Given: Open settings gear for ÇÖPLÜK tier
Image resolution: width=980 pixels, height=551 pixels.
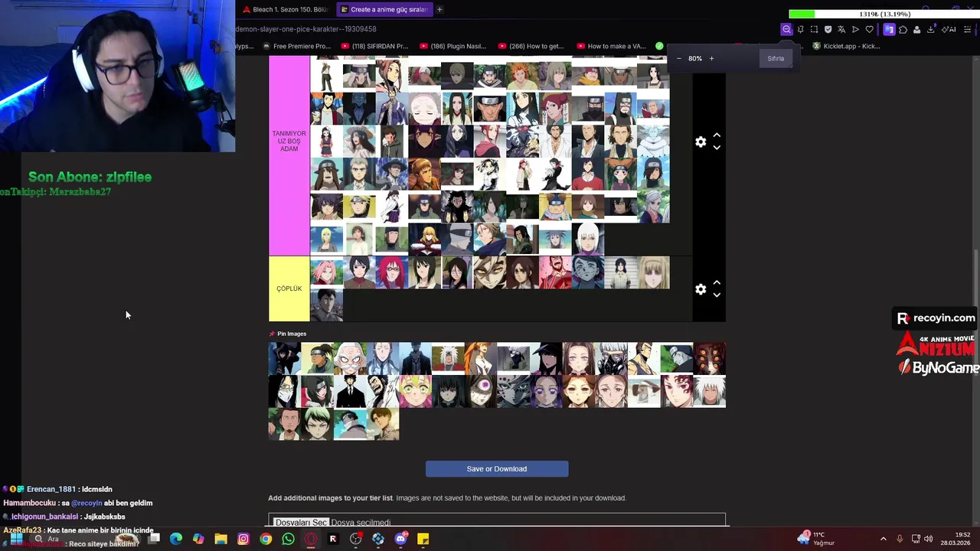Looking at the screenshot, I should [701, 289].
